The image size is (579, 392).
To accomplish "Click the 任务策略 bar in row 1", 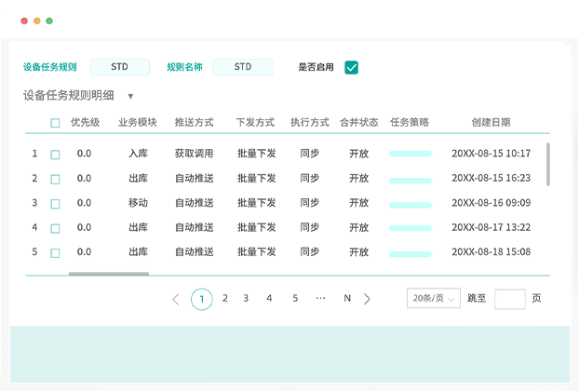I will pos(411,154).
